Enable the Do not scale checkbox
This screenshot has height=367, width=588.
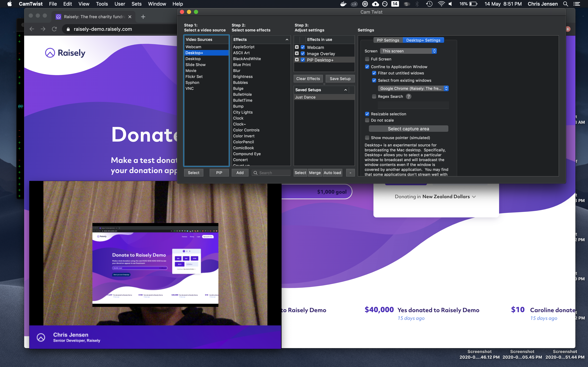coord(367,120)
